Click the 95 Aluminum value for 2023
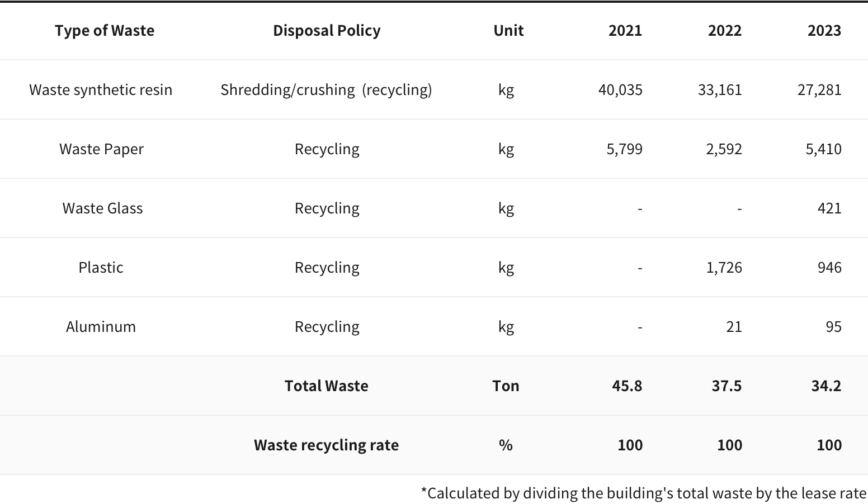Image resolution: width=868 pixels, height=504 pixels. click(833, 326)
